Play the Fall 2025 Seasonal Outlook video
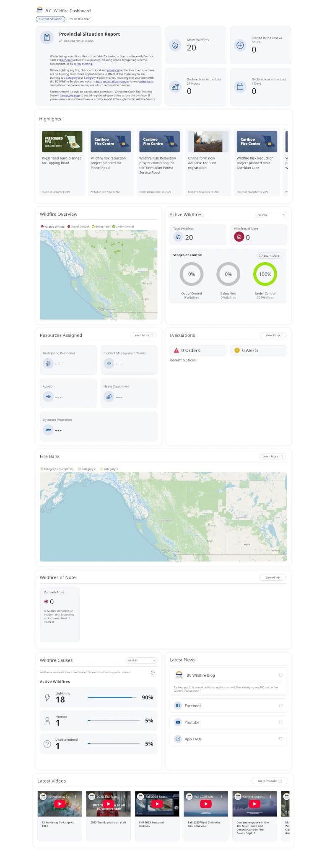The width and height of the screenshot is (327, 868). (x=157, y=804)
